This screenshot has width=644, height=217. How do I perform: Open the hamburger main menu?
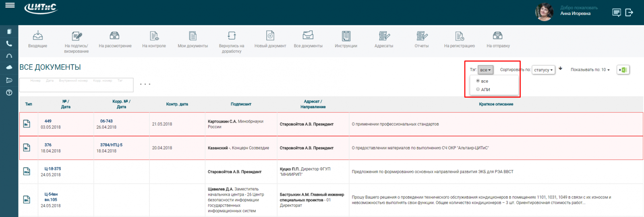(10, 5)
